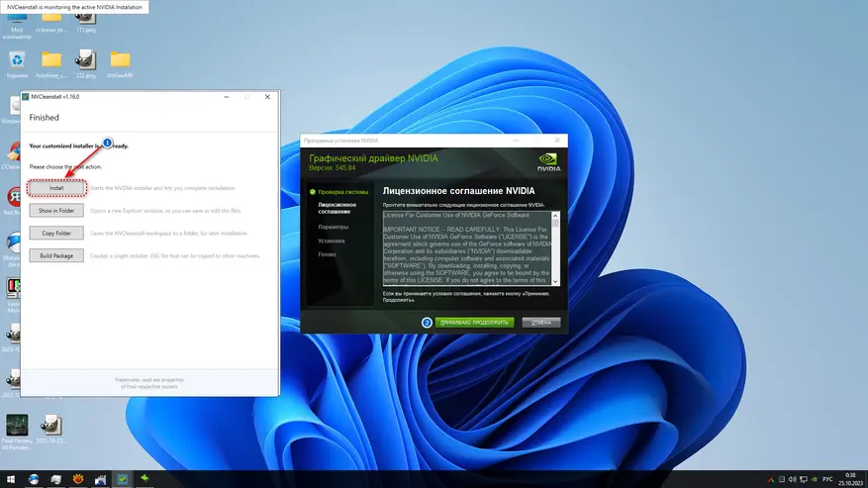Cancel NVIDIA setup with ОТМЕНА button

point(540,323)
